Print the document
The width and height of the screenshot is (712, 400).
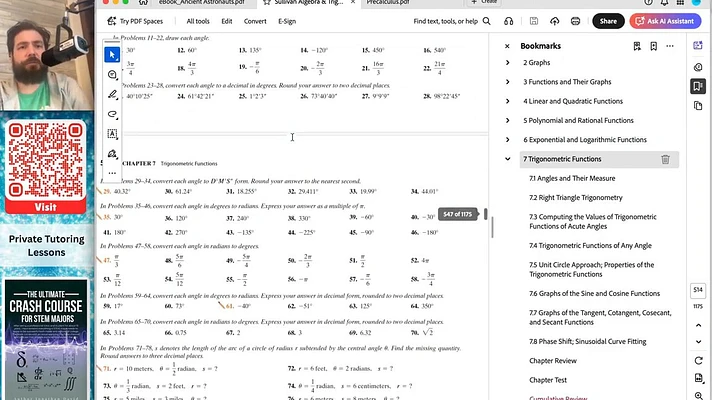tap(575, 21)
